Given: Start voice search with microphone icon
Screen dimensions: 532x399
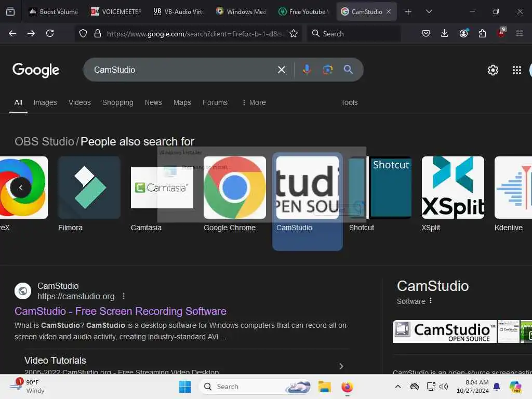Looking at the screenshot, I should (x=307, y=70).
